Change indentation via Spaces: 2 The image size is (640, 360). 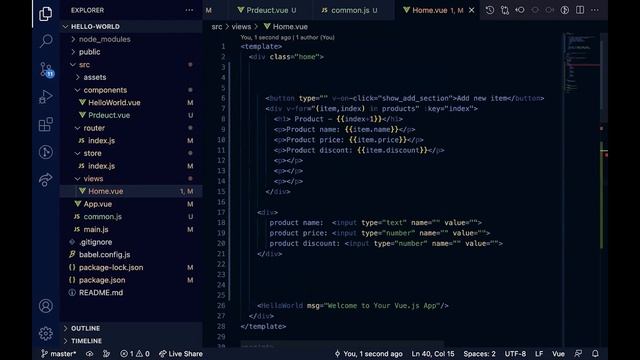479,354
